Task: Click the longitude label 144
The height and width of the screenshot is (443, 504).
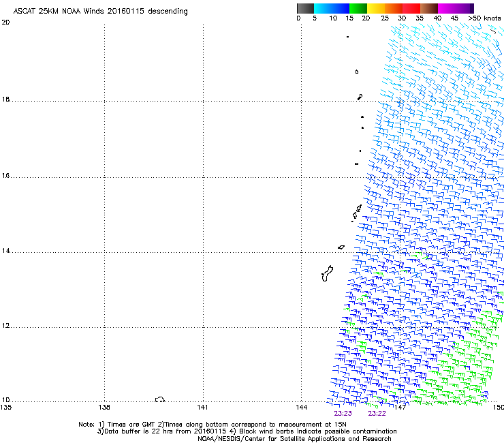Action: (x=302, y=408)
